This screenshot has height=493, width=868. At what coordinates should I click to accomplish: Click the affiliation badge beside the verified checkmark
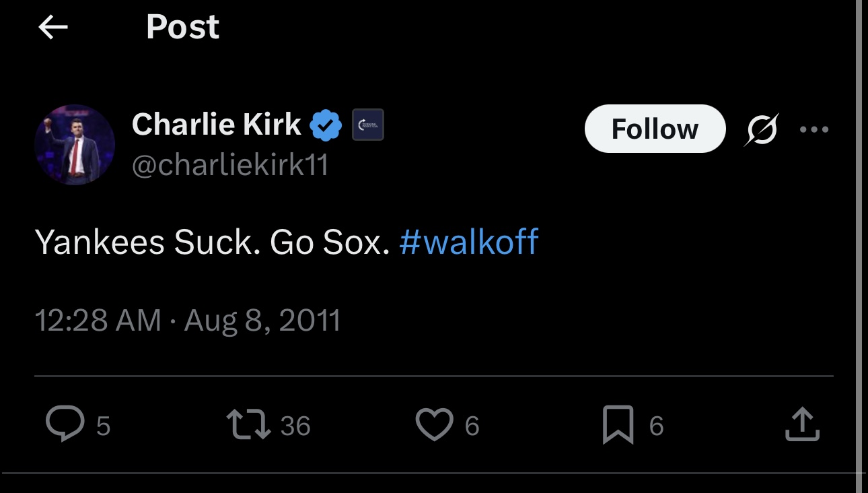[x=368, y=125]
